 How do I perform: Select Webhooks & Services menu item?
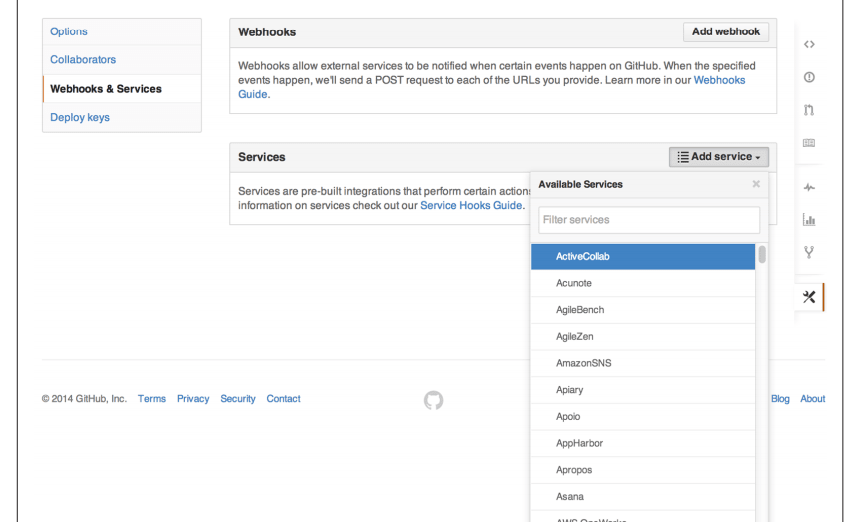122,88
